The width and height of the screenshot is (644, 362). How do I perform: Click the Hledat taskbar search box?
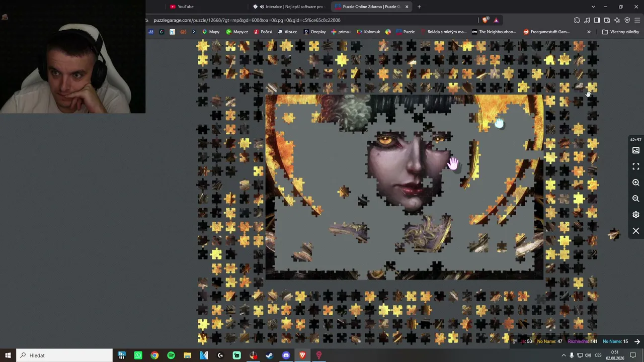click(64, 355)
